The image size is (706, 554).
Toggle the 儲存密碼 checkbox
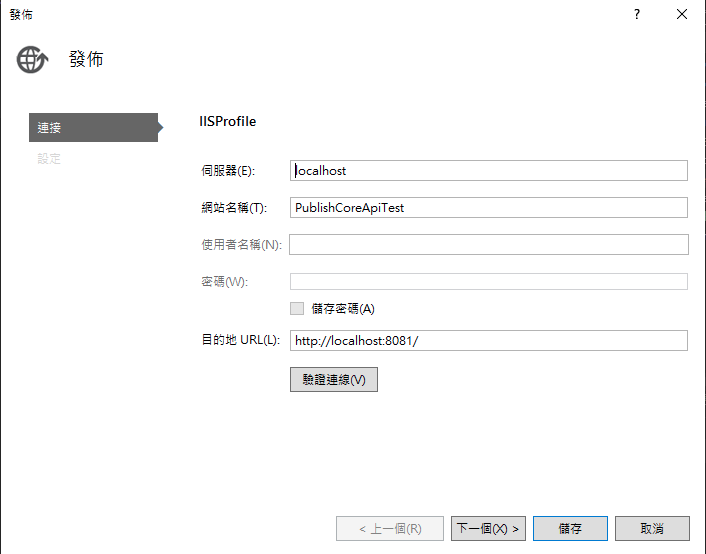[297, 309]
